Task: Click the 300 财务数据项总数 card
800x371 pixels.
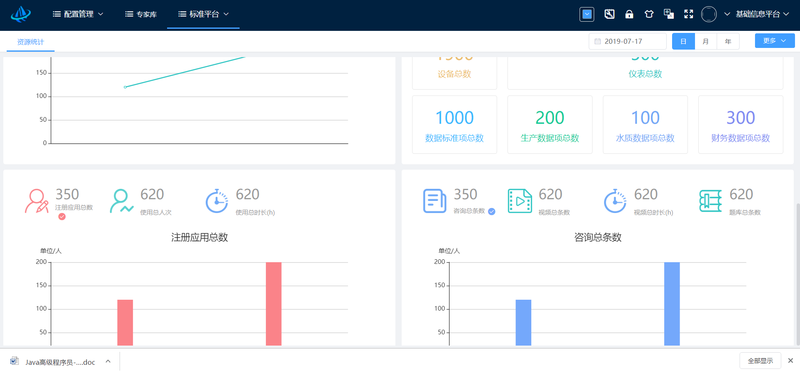Action: (740, 125)
